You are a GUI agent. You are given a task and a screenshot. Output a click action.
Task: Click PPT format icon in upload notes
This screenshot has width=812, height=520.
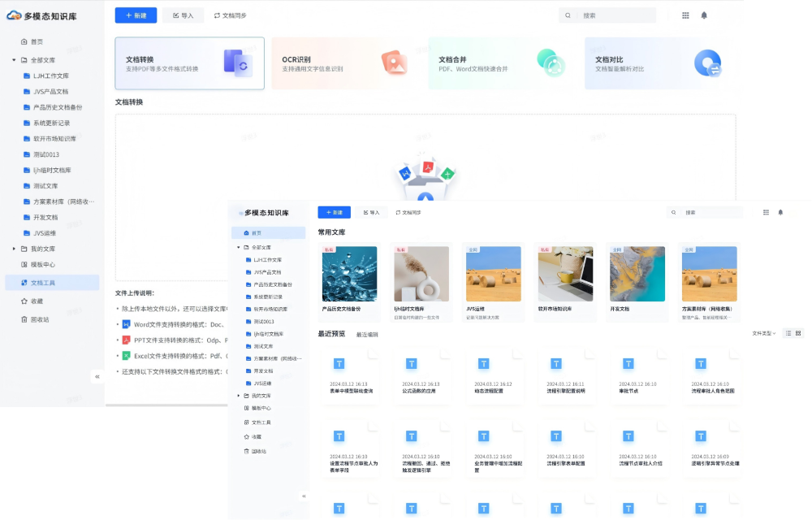126,340
